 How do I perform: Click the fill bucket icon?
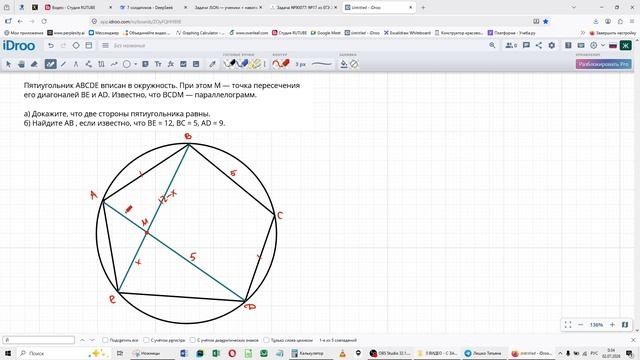344,64
